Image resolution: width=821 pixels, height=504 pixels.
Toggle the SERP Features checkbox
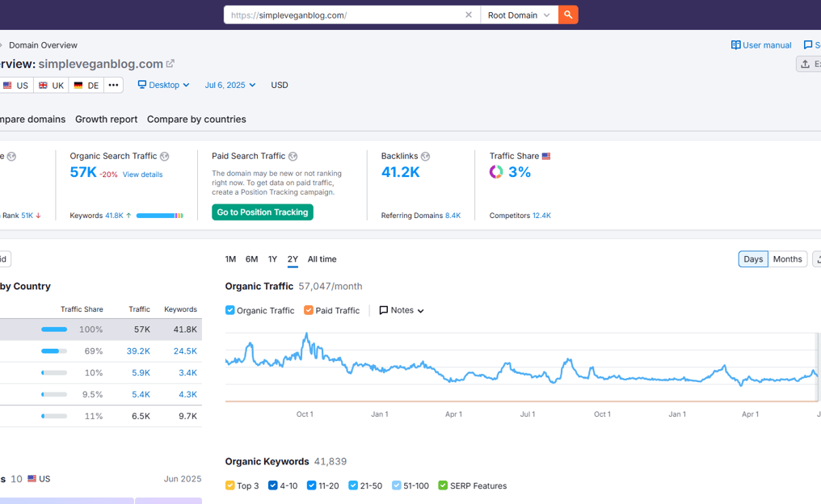pos(443,485)
